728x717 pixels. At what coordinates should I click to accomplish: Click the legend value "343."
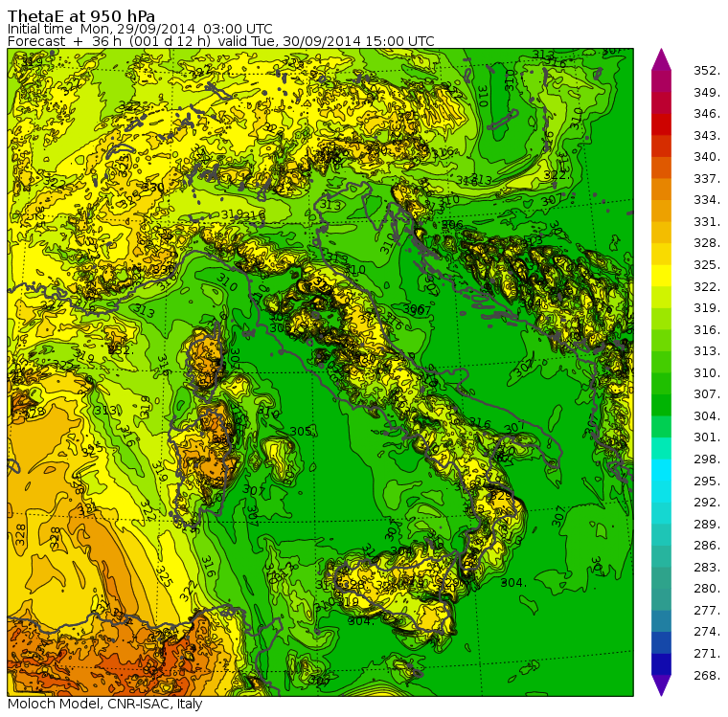pos(707,136)
